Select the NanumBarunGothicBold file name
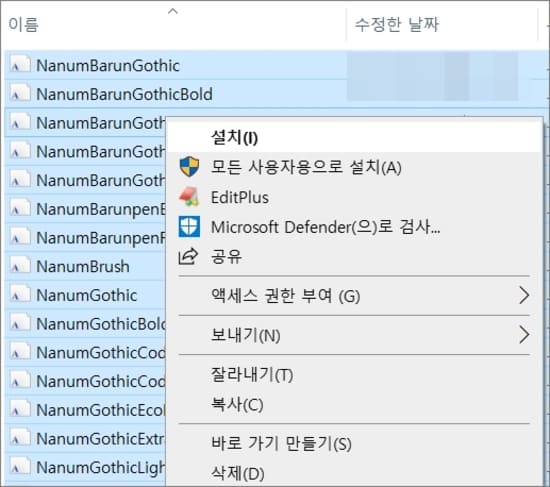The height and width of the screenshot is (487, 550). point(124,94)
